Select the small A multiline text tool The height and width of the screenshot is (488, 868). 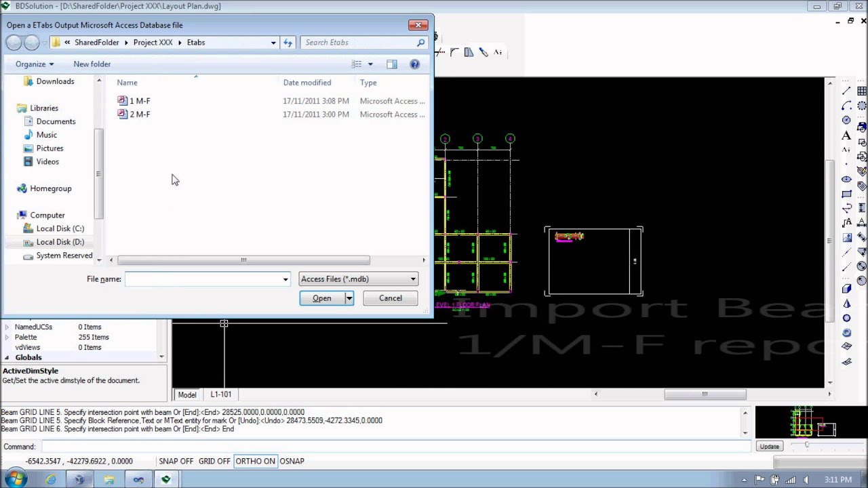point(846,150)
